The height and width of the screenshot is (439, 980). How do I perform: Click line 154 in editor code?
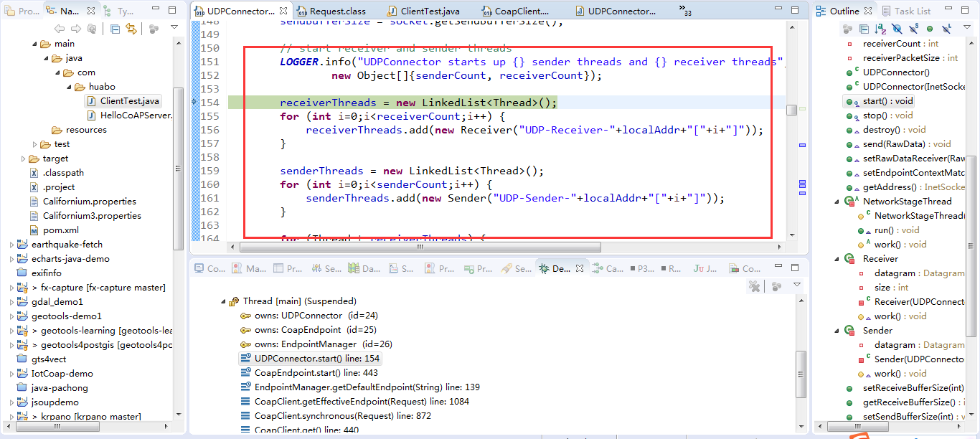(x=418, y=103)
